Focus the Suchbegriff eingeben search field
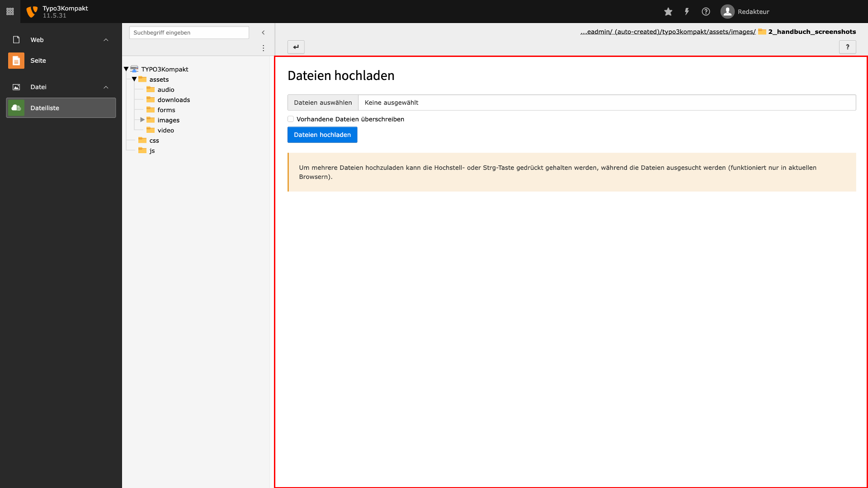868x488 pixels. pos(189,33)
